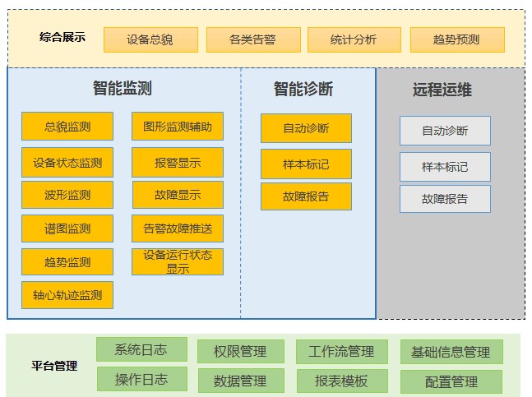532x397 pixels.
Task: Click the 工作流管理 box
Action: 341,352
